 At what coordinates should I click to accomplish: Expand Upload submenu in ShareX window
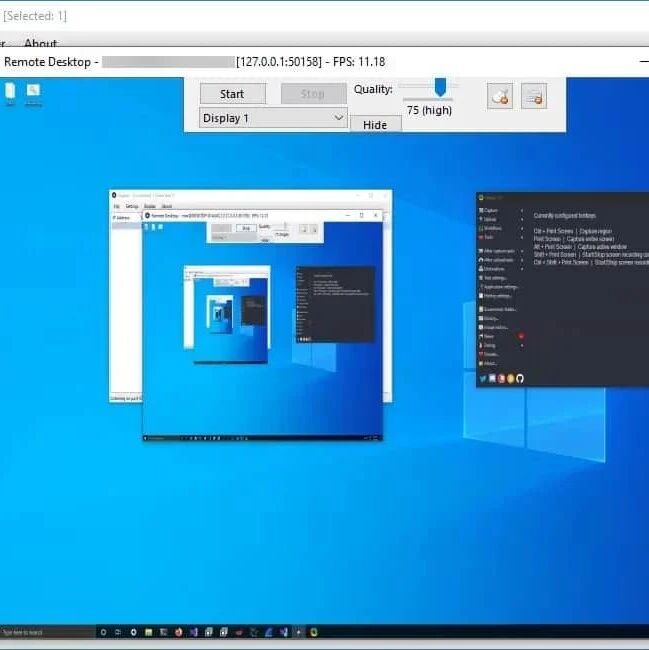point(501,219)
